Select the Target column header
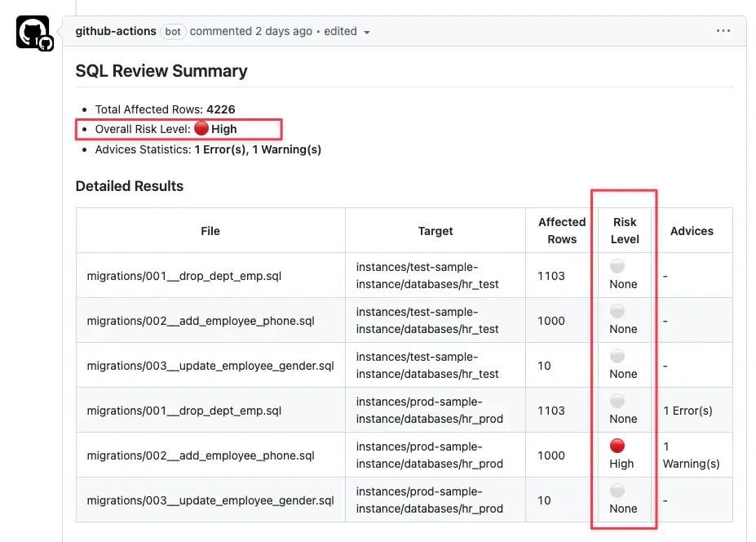This screenshot has width=756, height=542. [x=435, y=230]
